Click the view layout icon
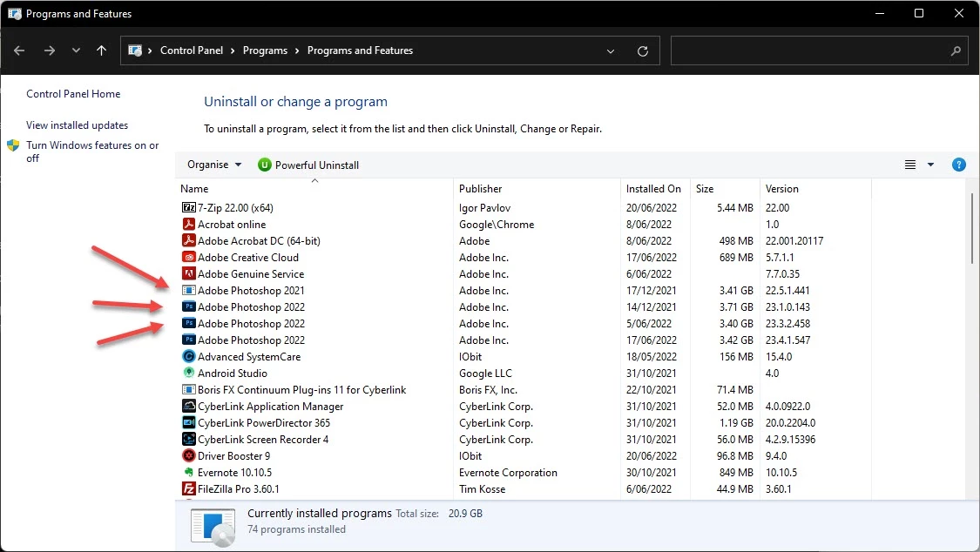980x552 pixels. click(910, 165)
